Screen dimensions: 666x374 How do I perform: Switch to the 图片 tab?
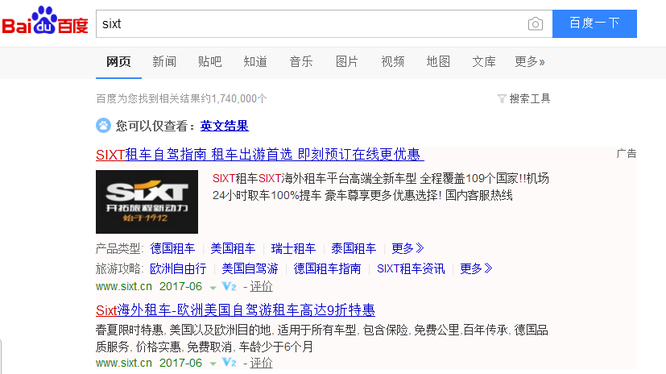point(347,62)
